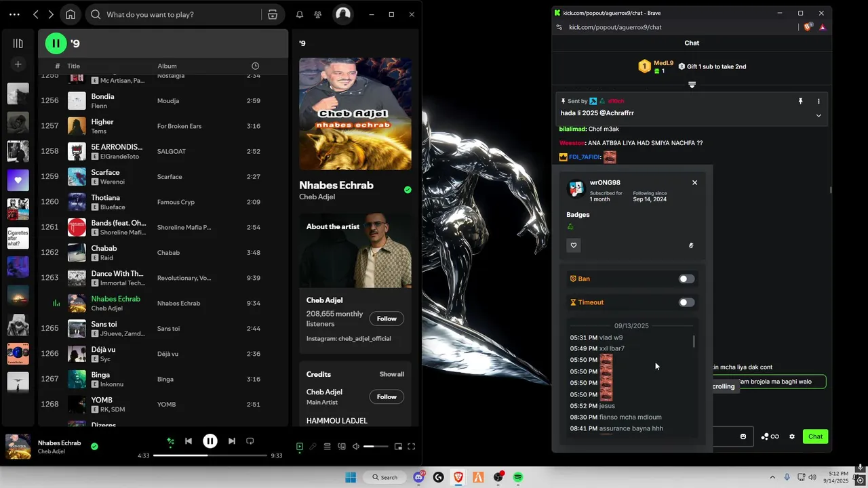Expand the pinned message chevron in Kick chat

click(818, 115)
